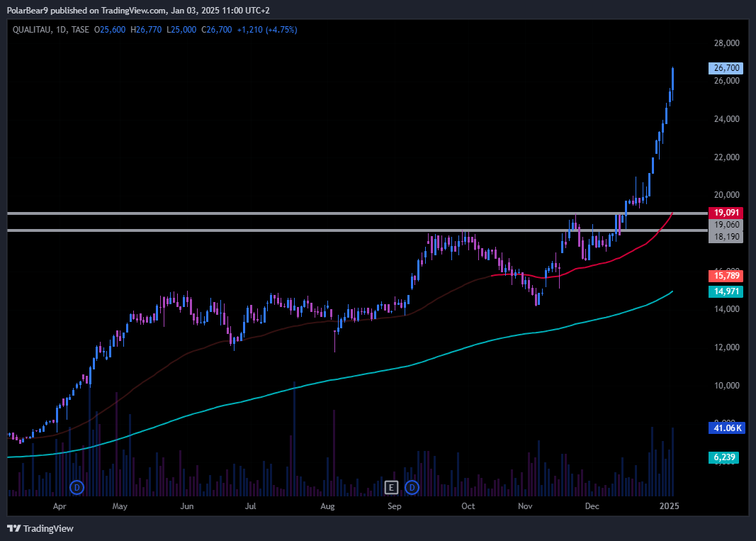
Task: Click the 2025 label on time axis
Action: pos(670,507)
